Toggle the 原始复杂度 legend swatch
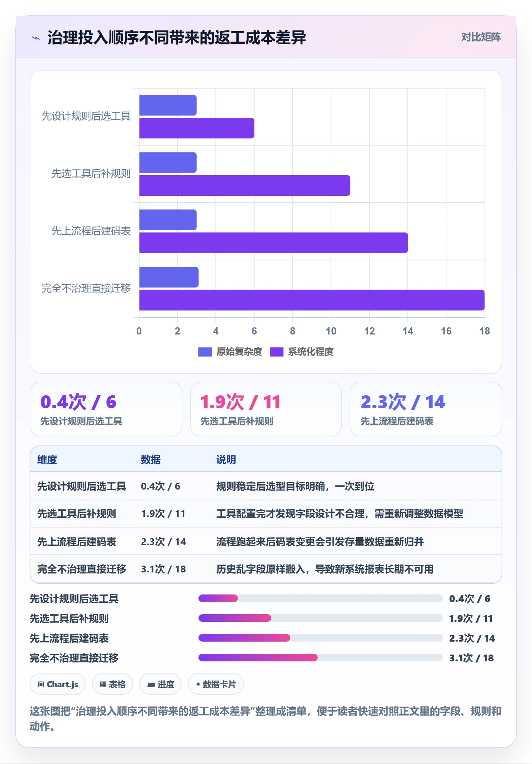 click(x=205, y=352)
